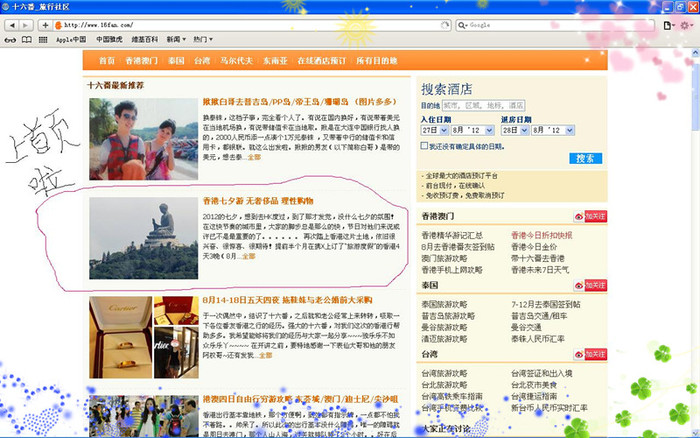Select 泰国 in the orange nav bar
Screen dimensions: 700x438
tap(176, 61)
